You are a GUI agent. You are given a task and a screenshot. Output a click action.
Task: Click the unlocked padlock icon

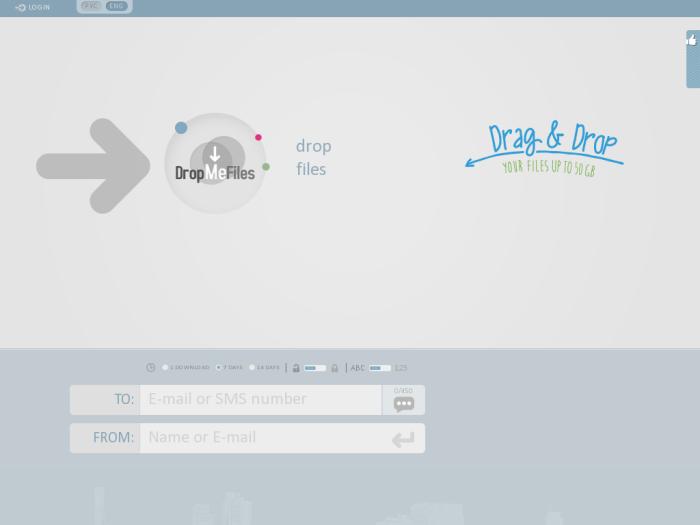(296, 368)
